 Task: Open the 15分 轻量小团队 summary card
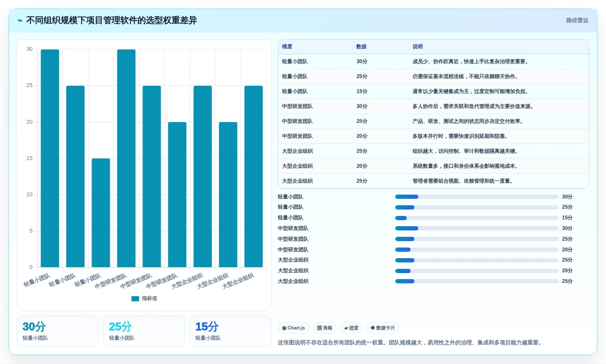tap(230, 331)
